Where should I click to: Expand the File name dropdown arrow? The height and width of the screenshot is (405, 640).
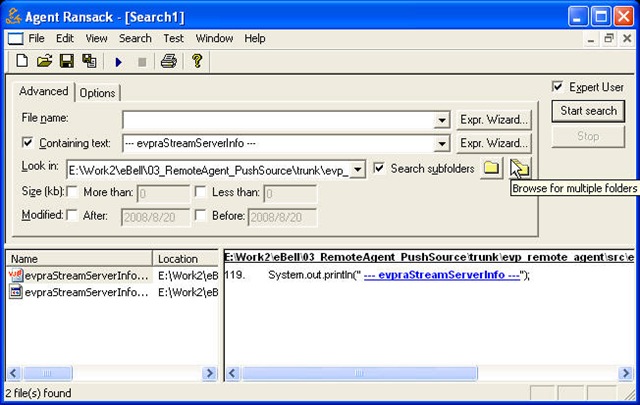[442, 120]
